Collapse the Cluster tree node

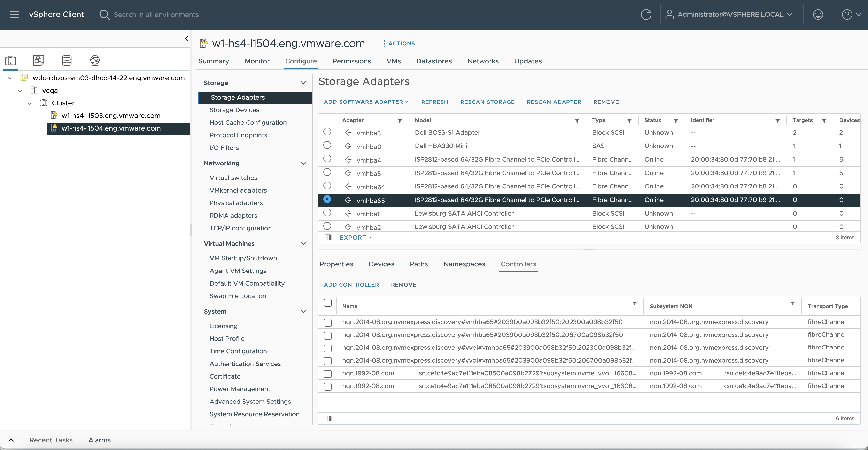(x=30, y=103)
